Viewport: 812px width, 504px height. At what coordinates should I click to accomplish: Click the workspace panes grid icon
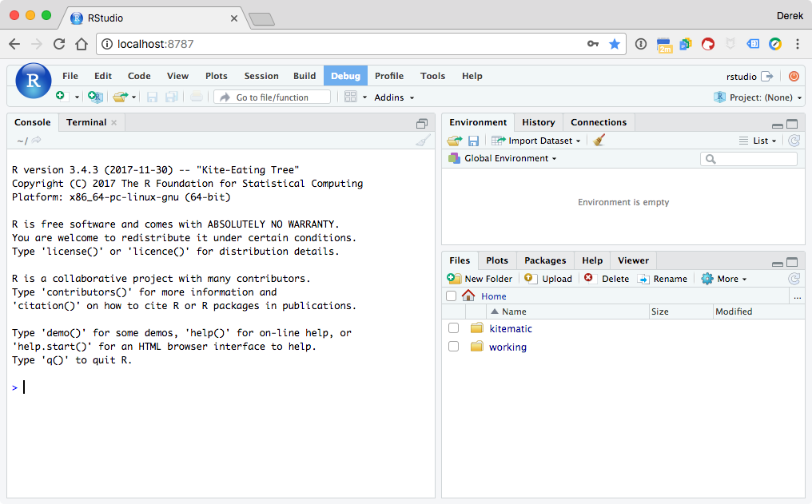[x=351, y=97]
